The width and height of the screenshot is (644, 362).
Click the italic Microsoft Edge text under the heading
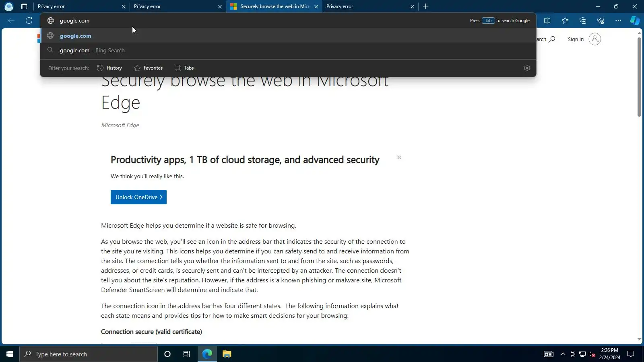[x=120, y=125]
